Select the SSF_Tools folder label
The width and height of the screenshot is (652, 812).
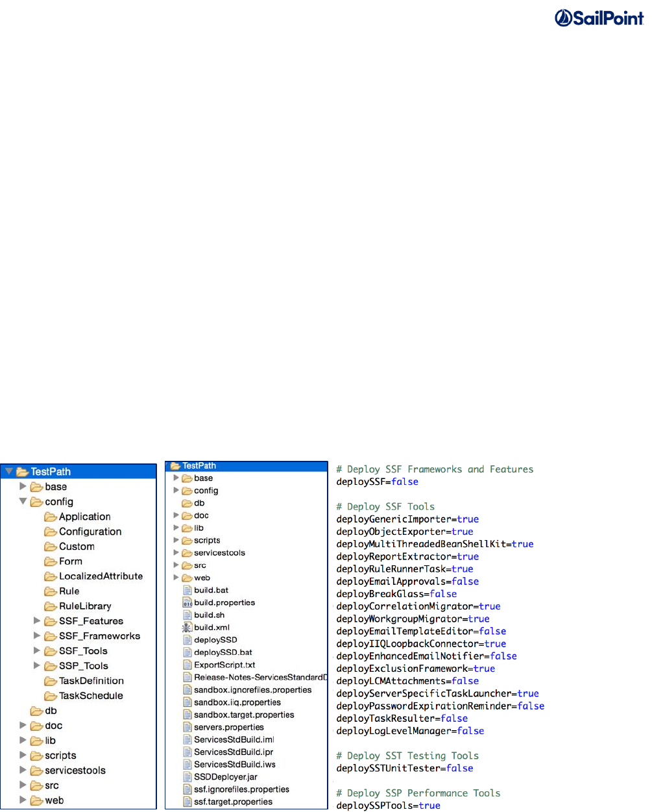pyautogui.click(x=83, y=651)
